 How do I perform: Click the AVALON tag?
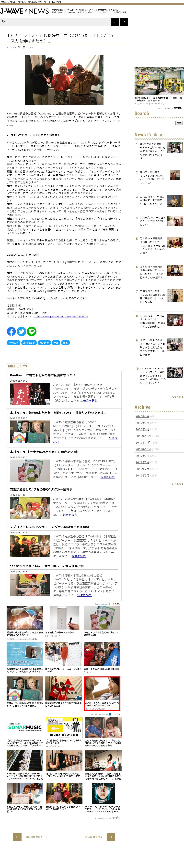coord(13,343)
